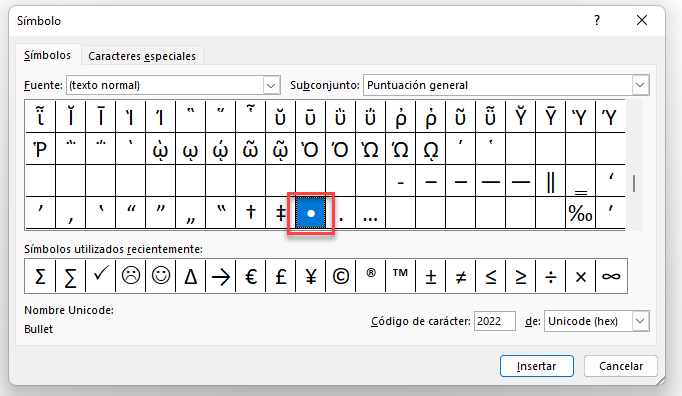Expand the Subconjunto dropdown list
The height and width of the screenshot is (396, 682).
point(640,85)
